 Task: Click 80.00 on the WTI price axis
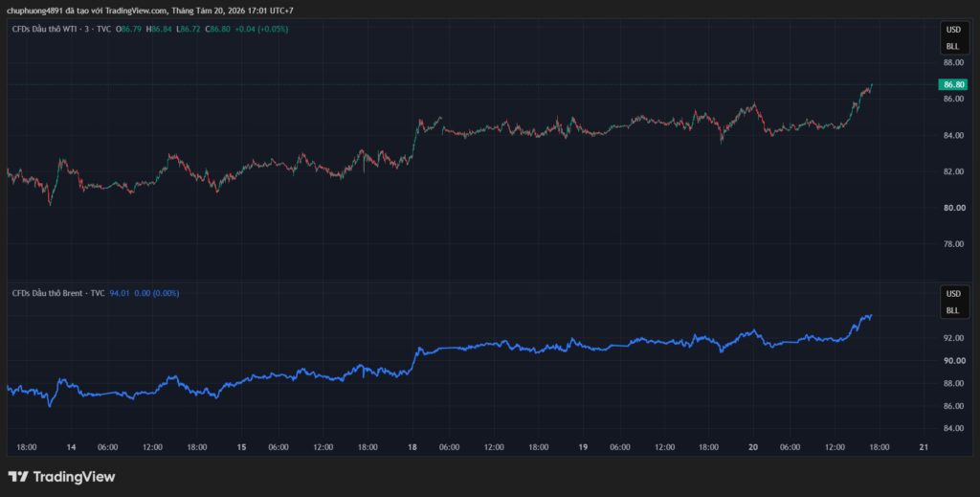coord(954,208)
